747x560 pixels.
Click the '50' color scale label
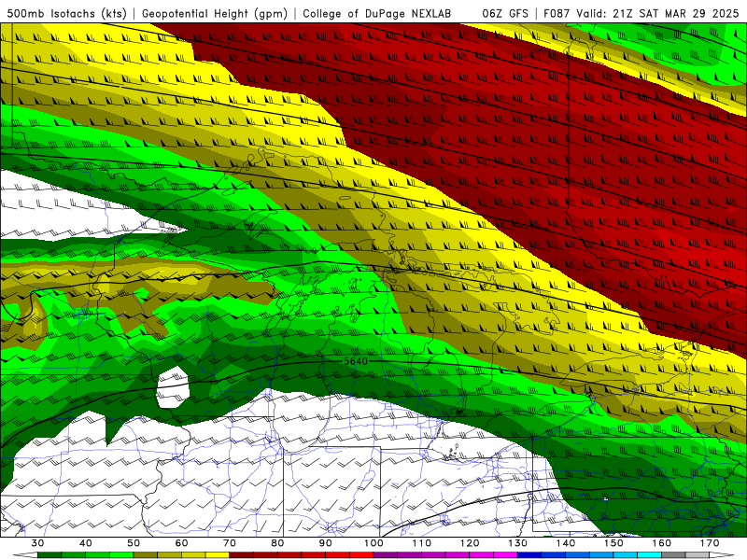click(134, 543)
